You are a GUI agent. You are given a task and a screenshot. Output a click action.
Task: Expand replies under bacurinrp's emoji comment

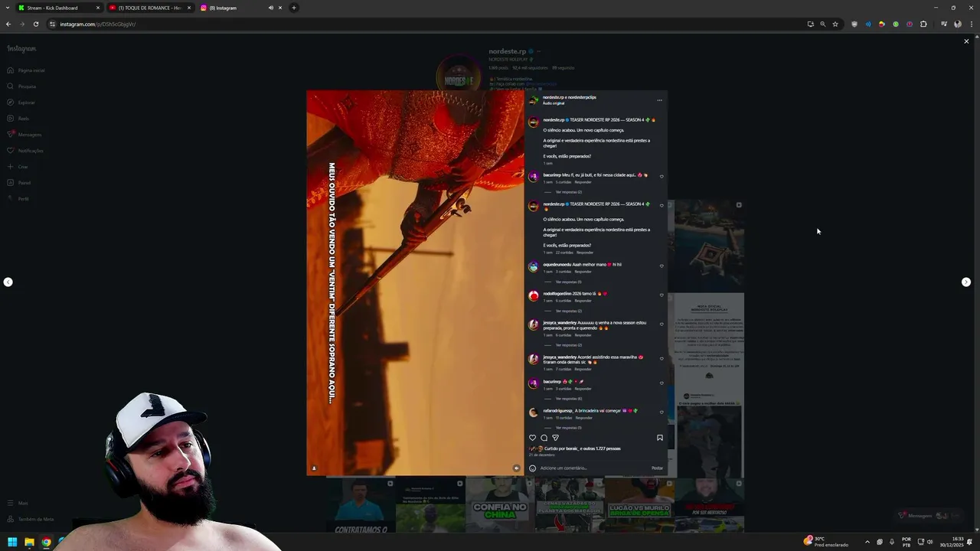568,399
